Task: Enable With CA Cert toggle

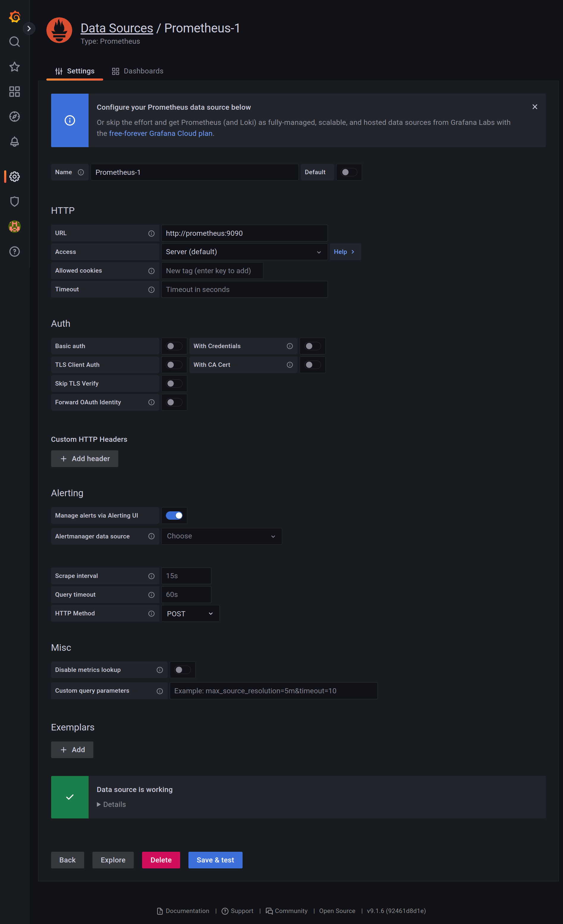Action: click(x=313, y=365)
